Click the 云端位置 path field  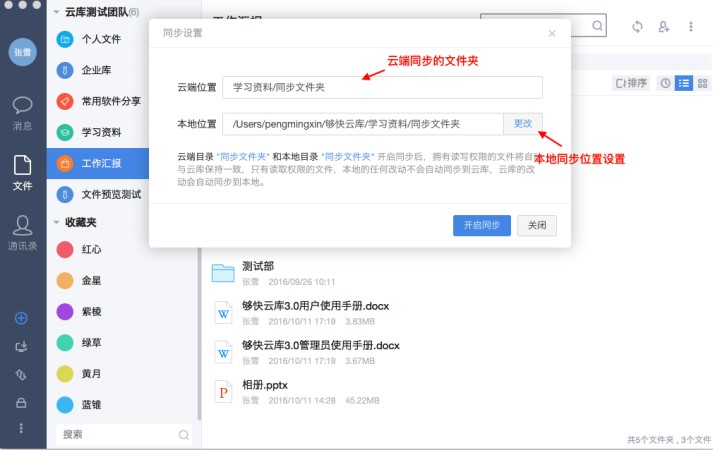(382, 87)
